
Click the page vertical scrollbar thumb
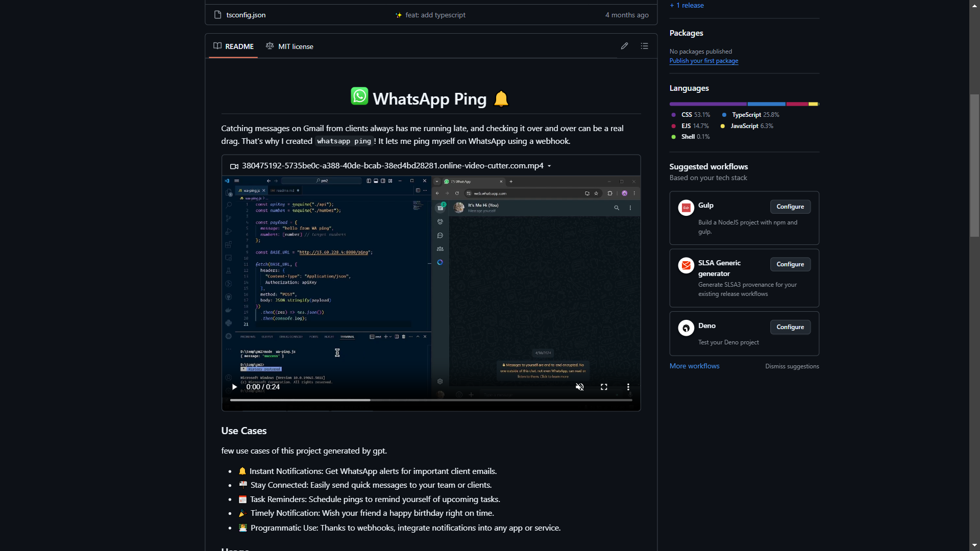pos(974,165)
